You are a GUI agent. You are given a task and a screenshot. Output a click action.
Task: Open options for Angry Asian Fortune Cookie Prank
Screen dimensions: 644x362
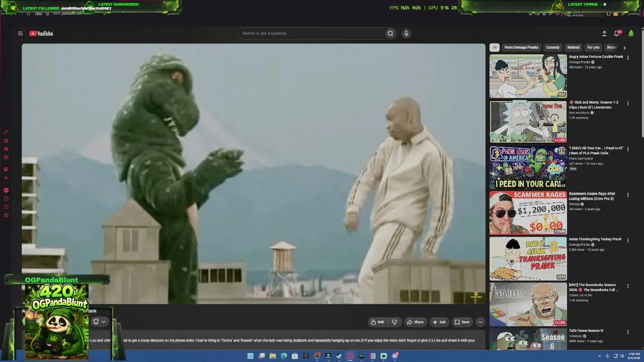(x=628, y=58)
